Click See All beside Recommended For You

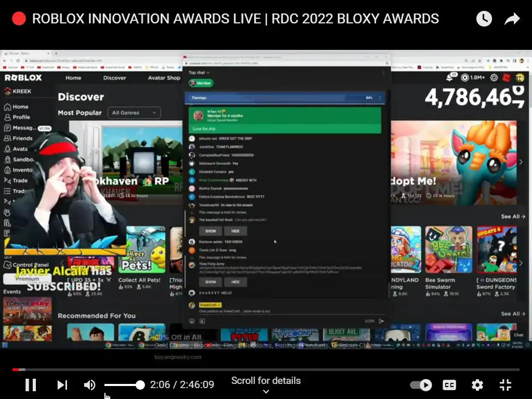point(513,314)
